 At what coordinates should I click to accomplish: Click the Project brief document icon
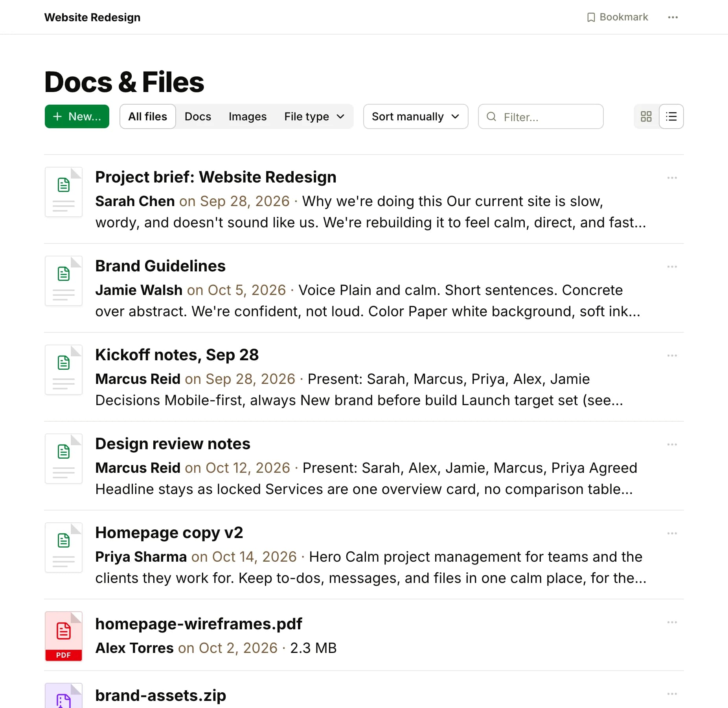64,192
